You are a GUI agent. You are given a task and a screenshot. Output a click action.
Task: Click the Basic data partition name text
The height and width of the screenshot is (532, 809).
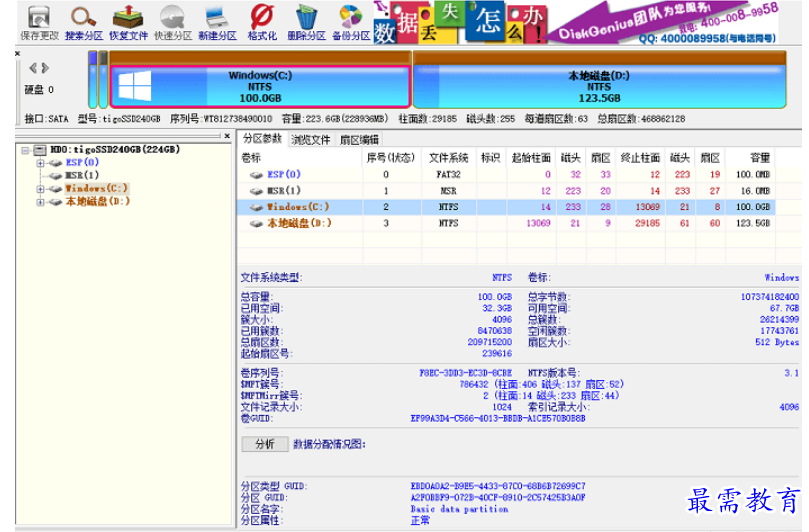[x=459, y=509]
